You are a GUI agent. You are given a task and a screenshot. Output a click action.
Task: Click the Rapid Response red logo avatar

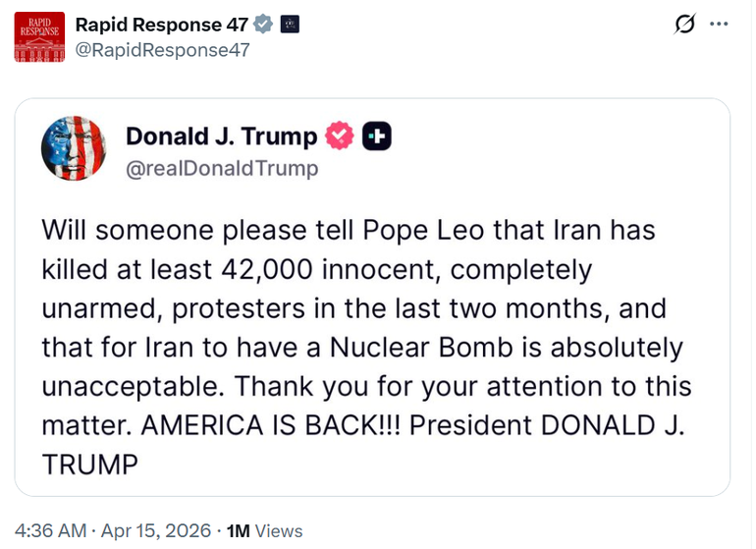coord(39,37)
